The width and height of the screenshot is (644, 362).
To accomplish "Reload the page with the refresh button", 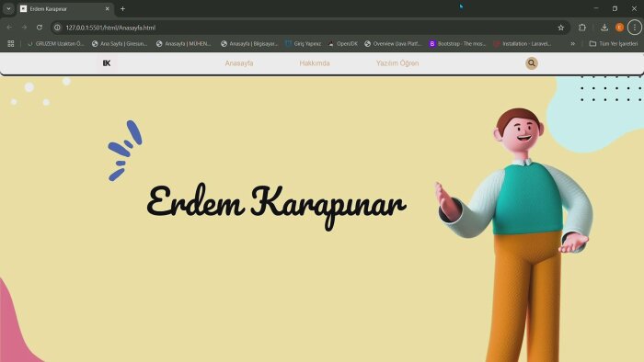I will [x=40, y=28].
